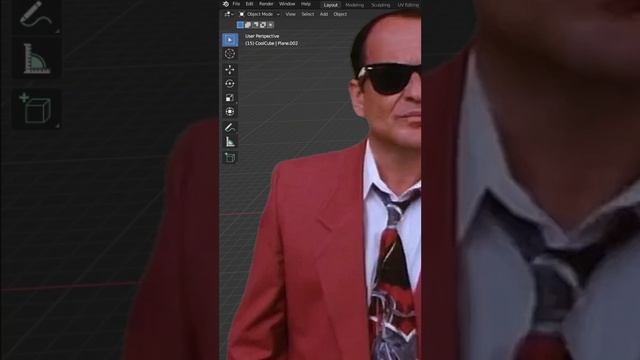Image resolution: width=640 pixels, height=360 pixels.
Task: Enable Intersect Selection mode
Action: point(270,25)
